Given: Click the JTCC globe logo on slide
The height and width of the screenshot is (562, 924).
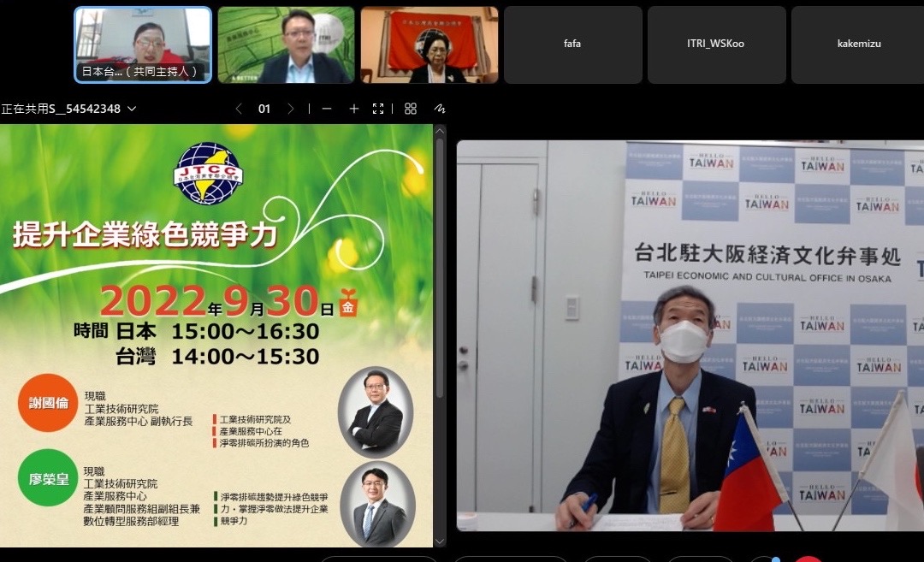Looking at the screenshot, I should [x=208, y=175].
